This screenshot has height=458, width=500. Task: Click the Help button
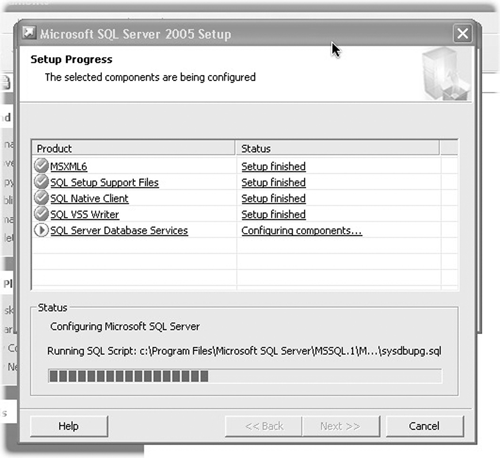69,426
